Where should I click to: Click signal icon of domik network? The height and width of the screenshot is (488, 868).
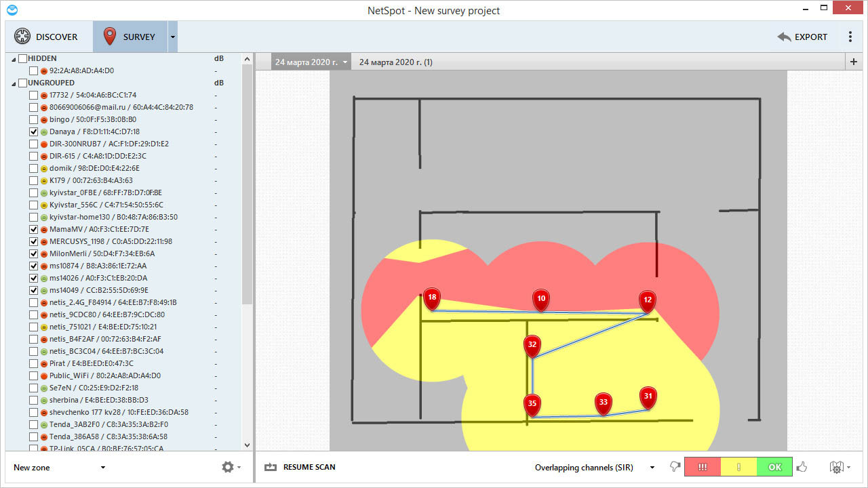(x=43, y=168)
